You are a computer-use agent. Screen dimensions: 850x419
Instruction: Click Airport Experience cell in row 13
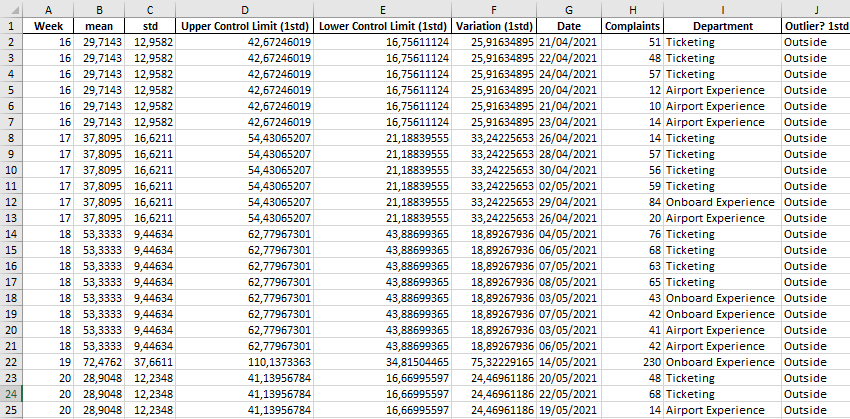click(723, 218)
